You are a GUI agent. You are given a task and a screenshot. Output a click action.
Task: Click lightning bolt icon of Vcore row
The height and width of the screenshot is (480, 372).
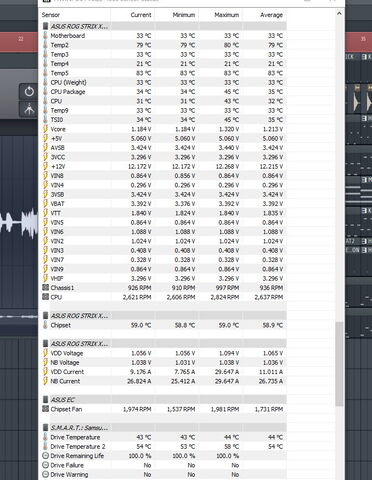(46, 129)
